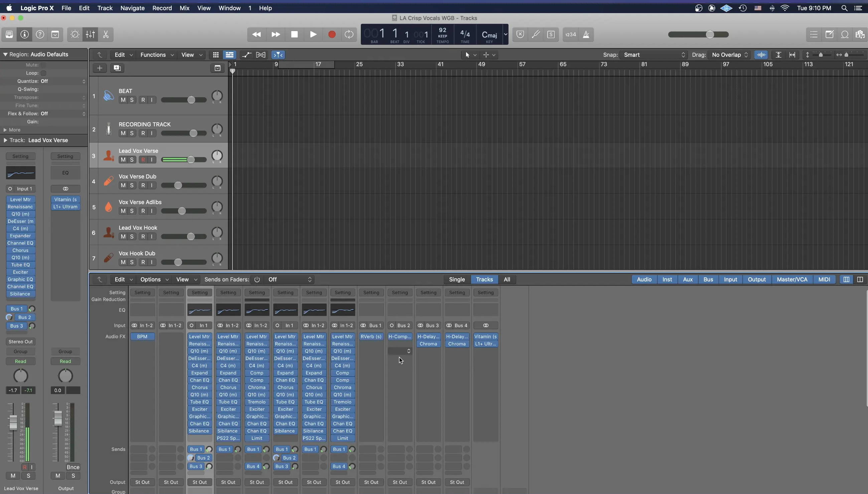Open the Navigate menu

tap(132, 8)
